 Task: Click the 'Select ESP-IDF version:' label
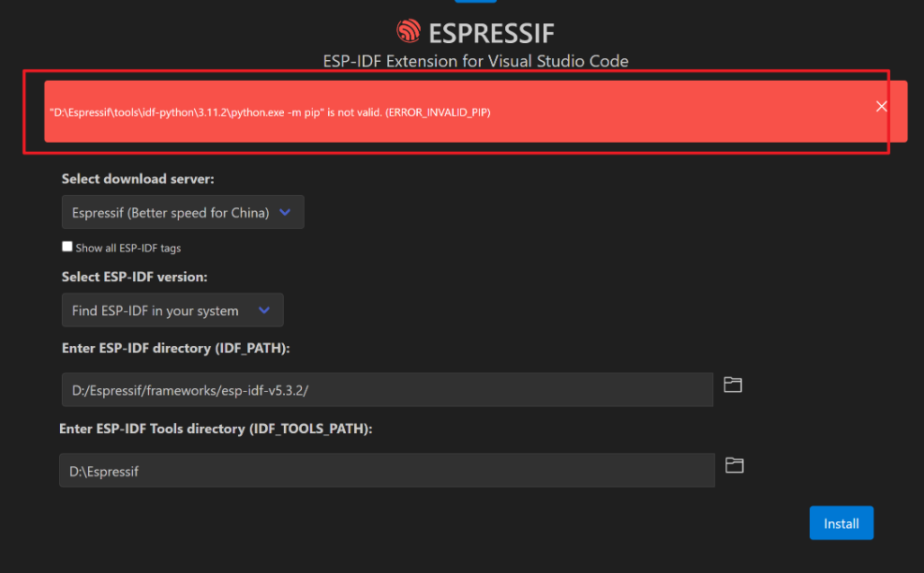click(x=134, y=277)
